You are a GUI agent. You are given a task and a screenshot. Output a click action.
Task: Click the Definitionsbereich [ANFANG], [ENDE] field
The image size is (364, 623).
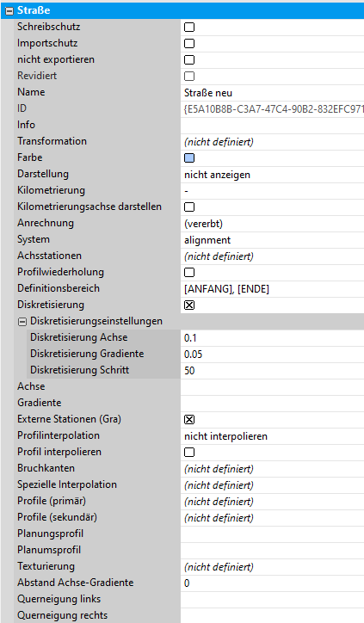pos(272,289)
